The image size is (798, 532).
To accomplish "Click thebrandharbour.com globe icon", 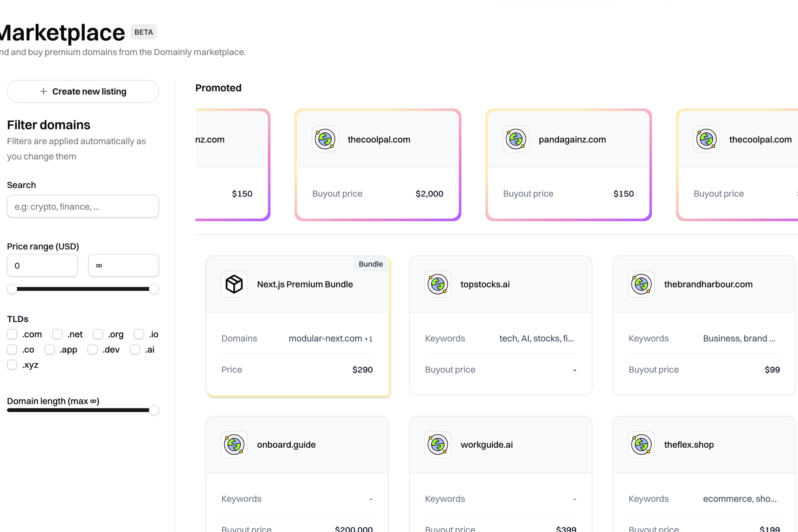I will click(x=641, y=284).
